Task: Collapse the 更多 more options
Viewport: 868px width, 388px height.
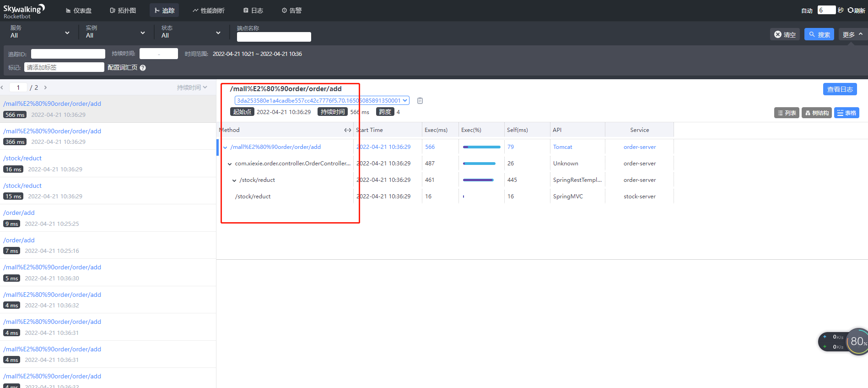Action: [x=853, y=34]
